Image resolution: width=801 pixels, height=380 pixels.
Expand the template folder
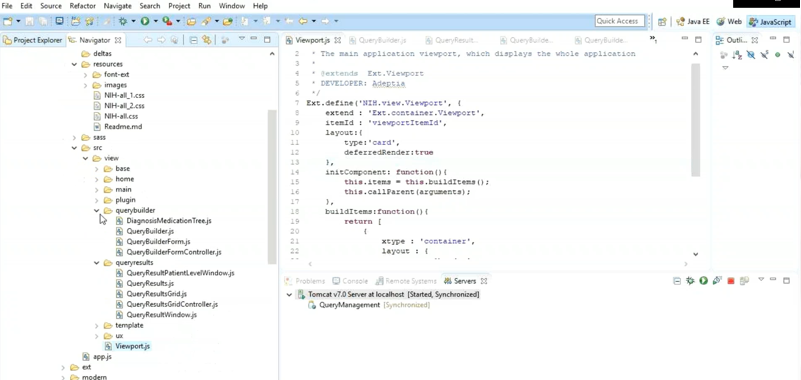[x=97, y=325]
